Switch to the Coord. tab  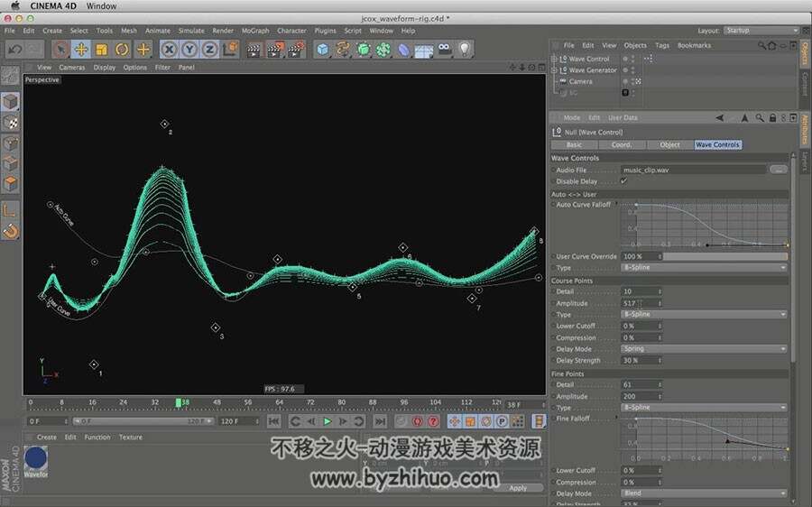622,145
